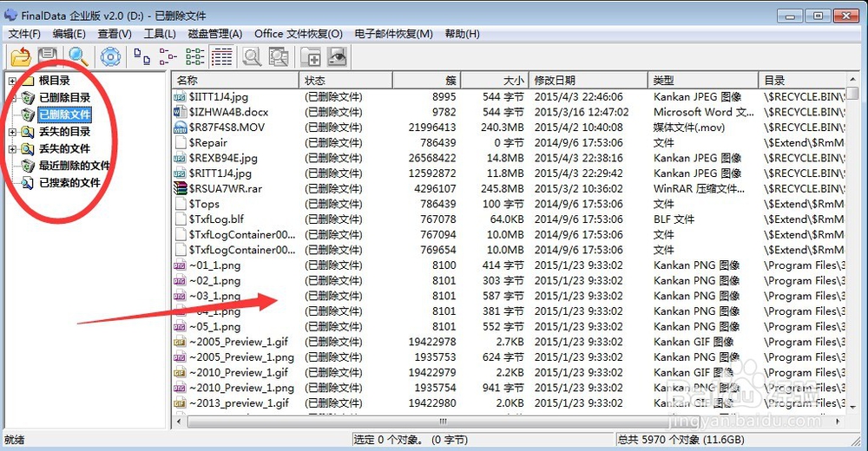Image resolution: width=868 pixels, height=451 pixels.
Task: Open the 编辑(E) menu
Action: [x=69, y=34]
